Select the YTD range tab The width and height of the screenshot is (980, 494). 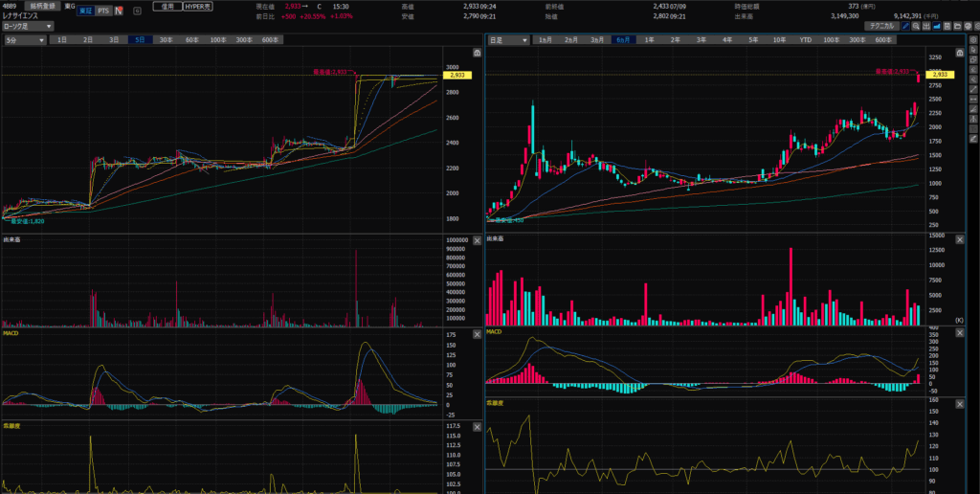tap(806, 40)
